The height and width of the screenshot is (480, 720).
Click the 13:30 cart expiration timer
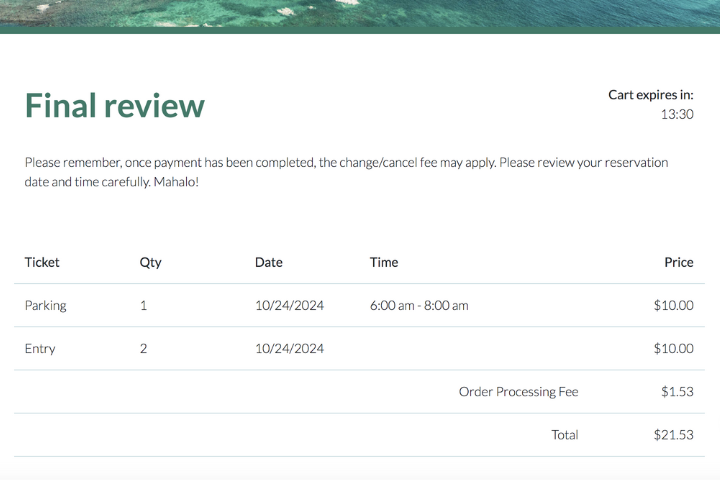tap(676, 114)
